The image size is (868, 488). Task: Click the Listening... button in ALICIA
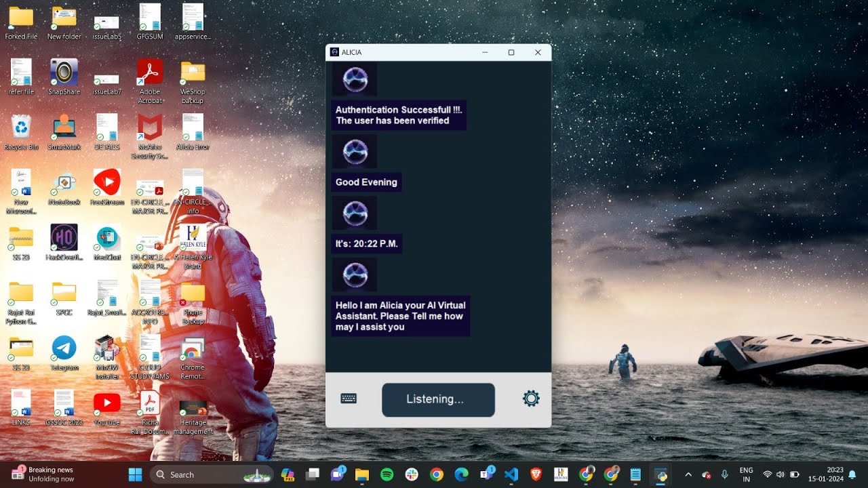[x=438, y=399]
